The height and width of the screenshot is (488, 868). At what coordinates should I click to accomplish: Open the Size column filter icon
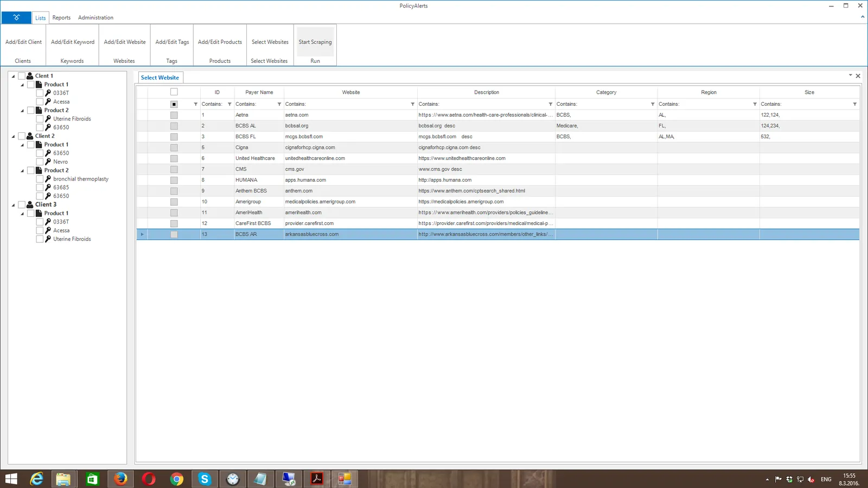pyautogui.click(x=855, y=104)
